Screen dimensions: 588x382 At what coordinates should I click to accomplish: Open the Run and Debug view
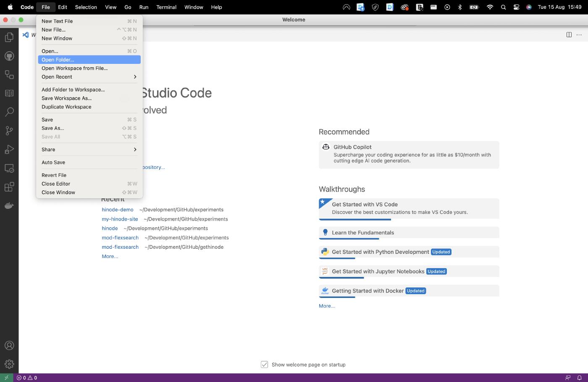9,149
